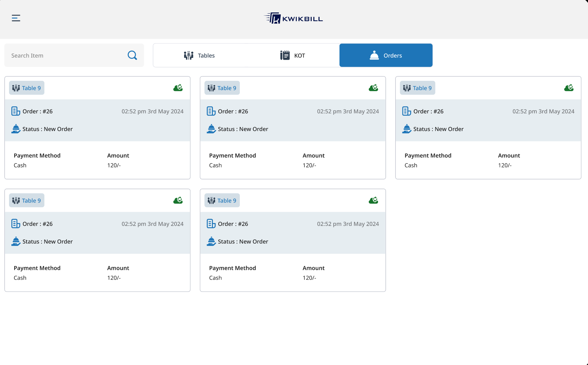Switch to the KOT tab

(293, 55)
